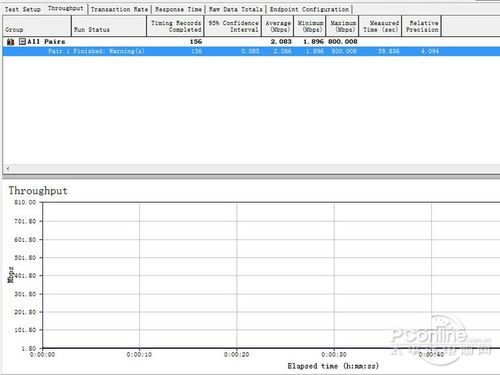Click the Maximum (Mbps) column header
The image size is (500, 375).
pos(342,26)
